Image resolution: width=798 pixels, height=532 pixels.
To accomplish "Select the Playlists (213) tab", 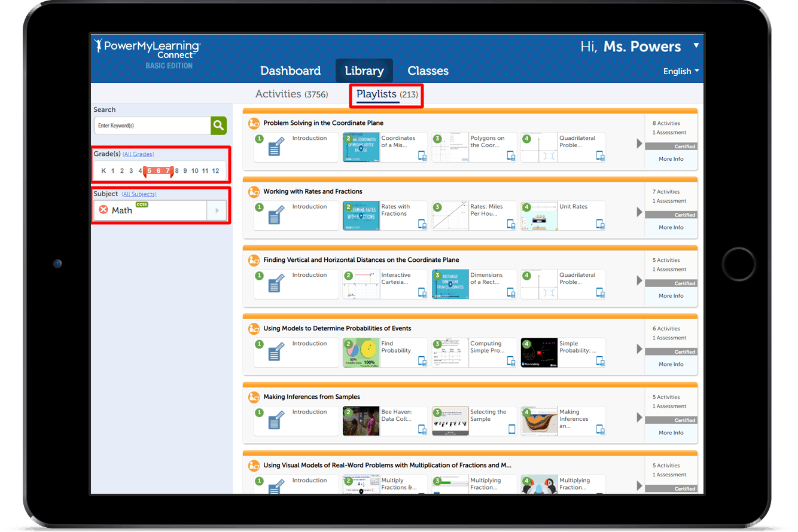I will point(387,94).
